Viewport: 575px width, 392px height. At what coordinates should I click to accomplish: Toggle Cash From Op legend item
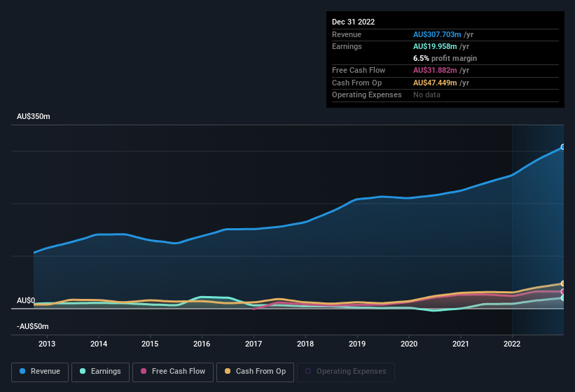254,372
